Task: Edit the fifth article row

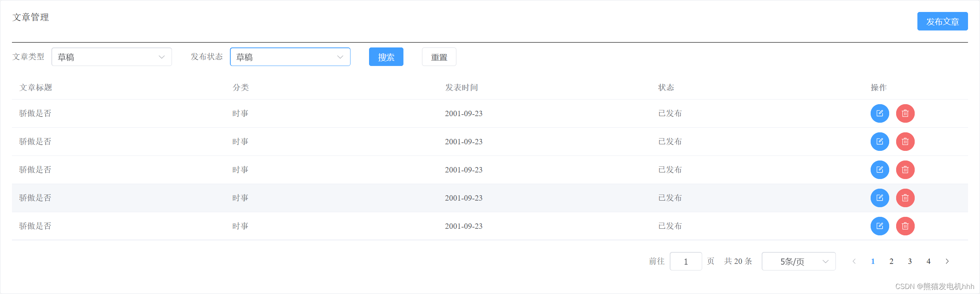Action: [x=880, y=226]
